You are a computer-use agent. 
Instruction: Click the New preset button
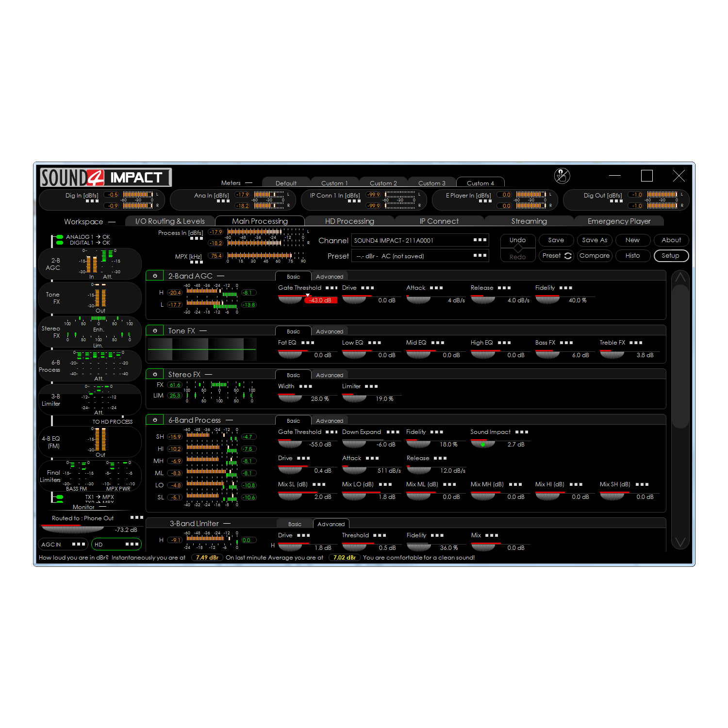click(632, 240)
